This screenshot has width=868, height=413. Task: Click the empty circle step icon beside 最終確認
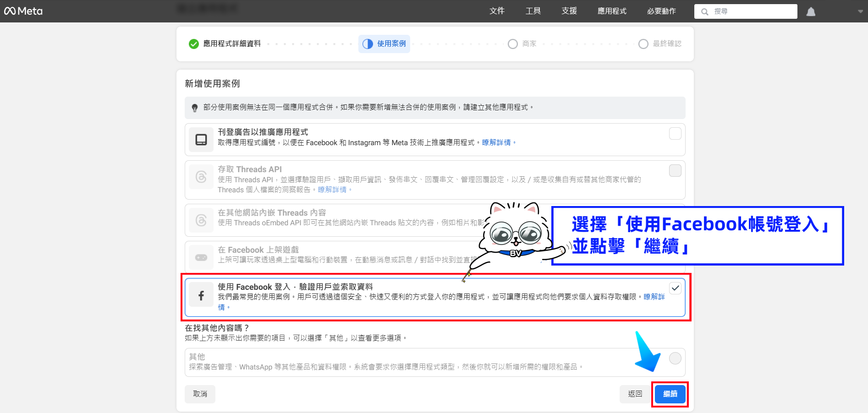pos(643,43)
